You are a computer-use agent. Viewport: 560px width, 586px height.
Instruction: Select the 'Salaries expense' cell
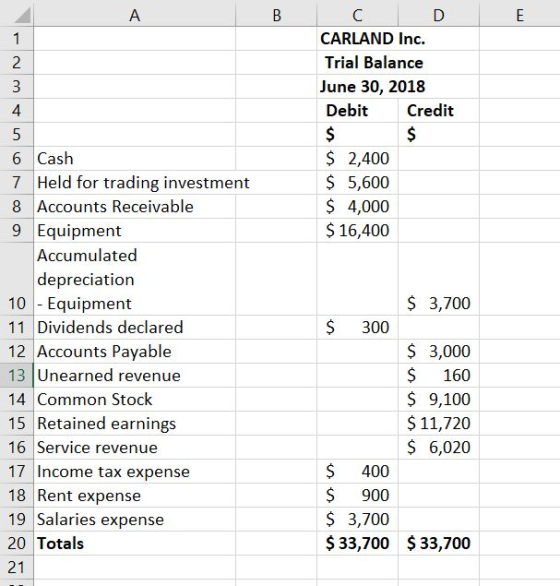coord(135,519)
